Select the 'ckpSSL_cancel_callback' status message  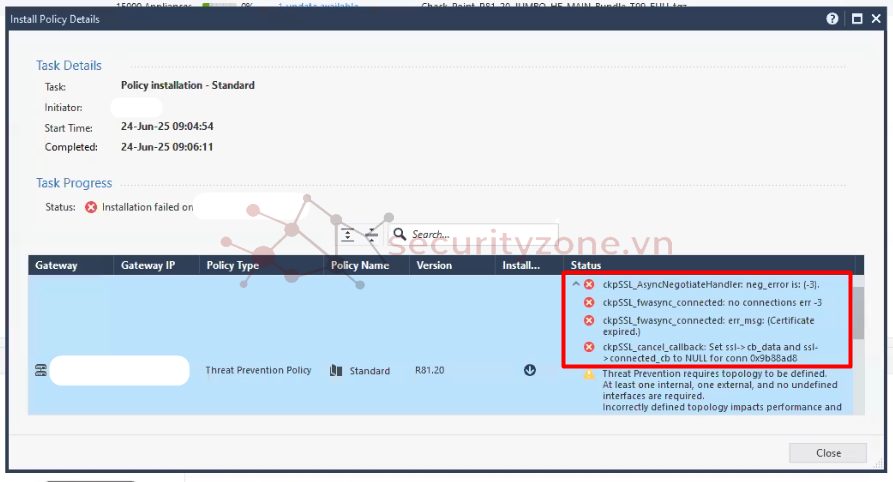tap(710, 353)
